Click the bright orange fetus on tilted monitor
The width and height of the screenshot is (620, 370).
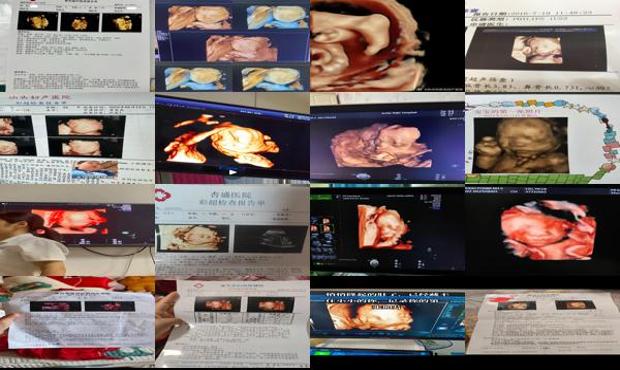click(232, 138)
